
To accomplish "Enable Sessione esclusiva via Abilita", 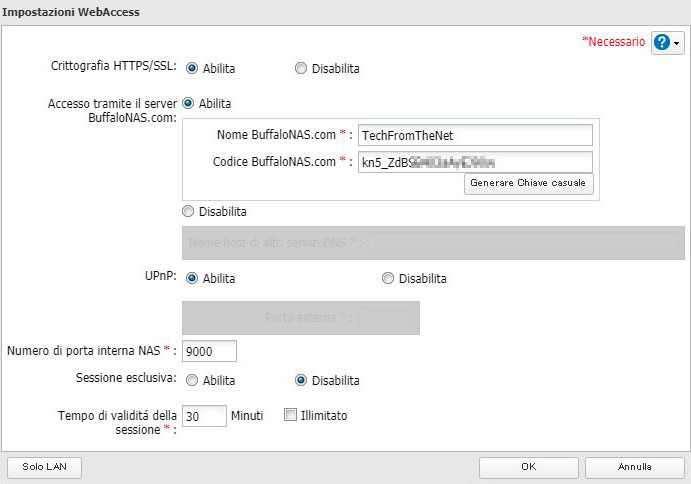I will pos(192,380).
